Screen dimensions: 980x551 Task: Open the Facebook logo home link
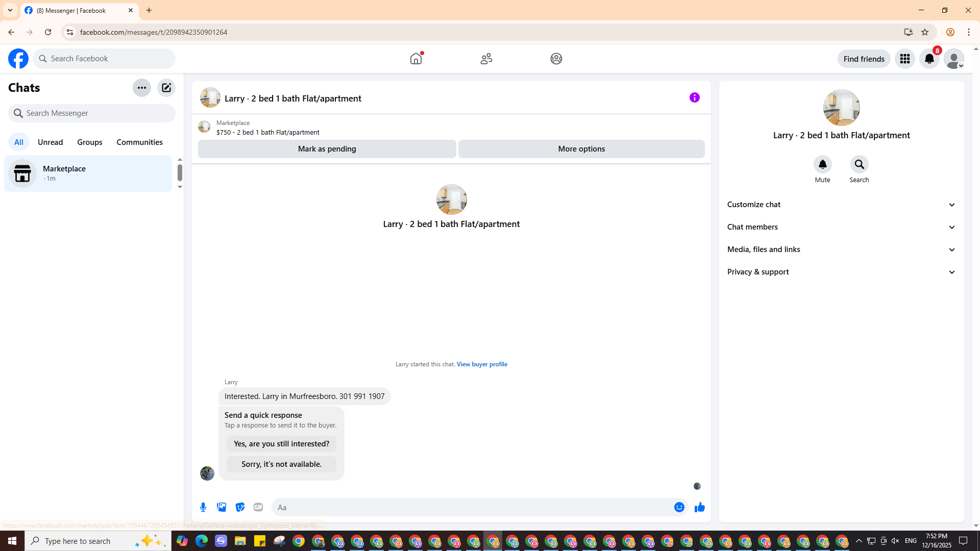point(18,59)
